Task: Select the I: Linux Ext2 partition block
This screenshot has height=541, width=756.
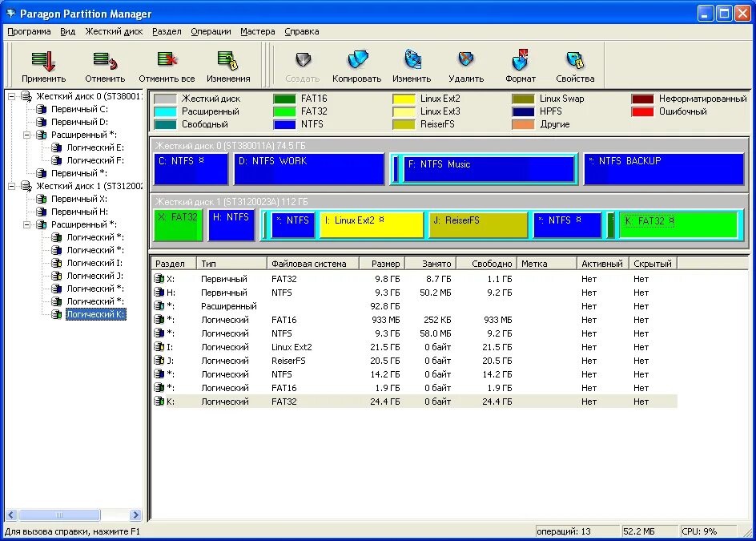Action: click(372, 225)
